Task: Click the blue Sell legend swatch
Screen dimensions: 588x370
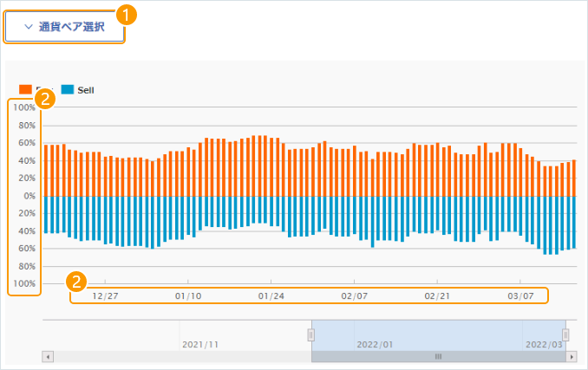Action: tap(68, 90)
